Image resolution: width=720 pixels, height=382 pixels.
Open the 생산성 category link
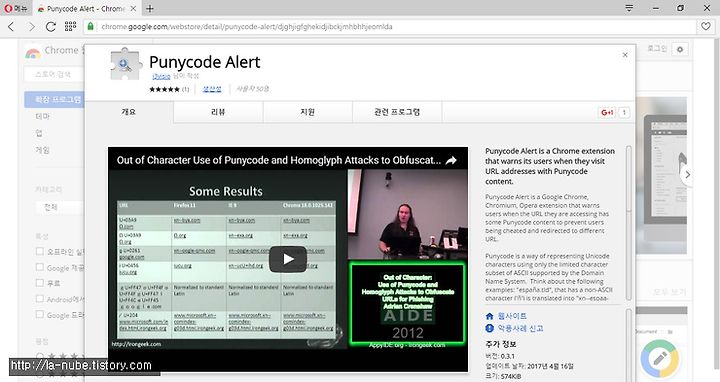tap(212, 89)
